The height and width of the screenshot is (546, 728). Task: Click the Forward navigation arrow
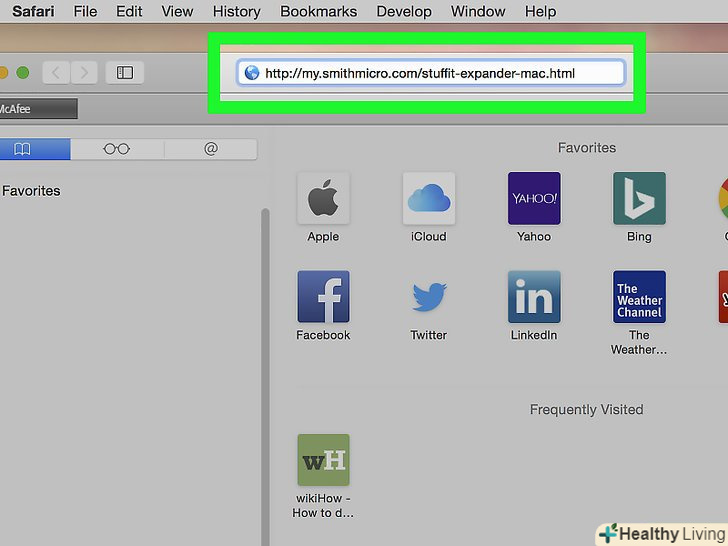pyautogui.click(x=84, y=72)
